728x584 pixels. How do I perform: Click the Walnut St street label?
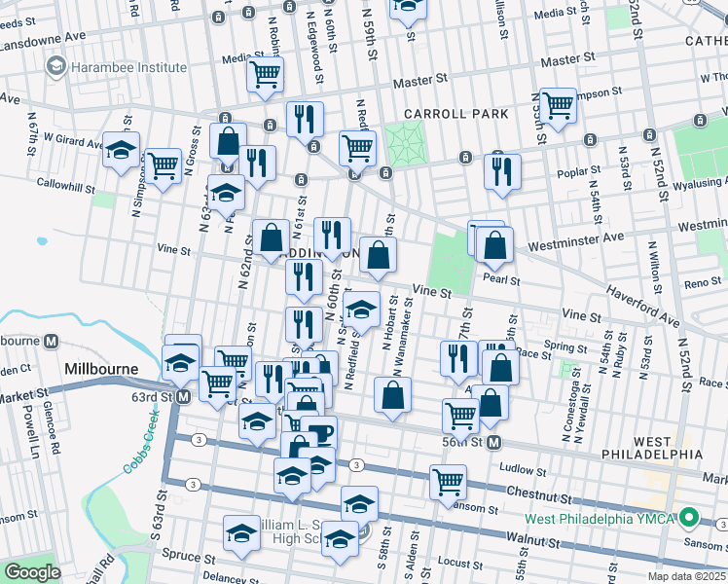pos(533,540)
